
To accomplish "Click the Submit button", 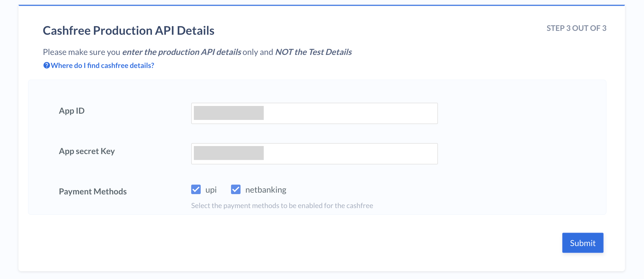I will pyautogui.click(x=583, y=243).
